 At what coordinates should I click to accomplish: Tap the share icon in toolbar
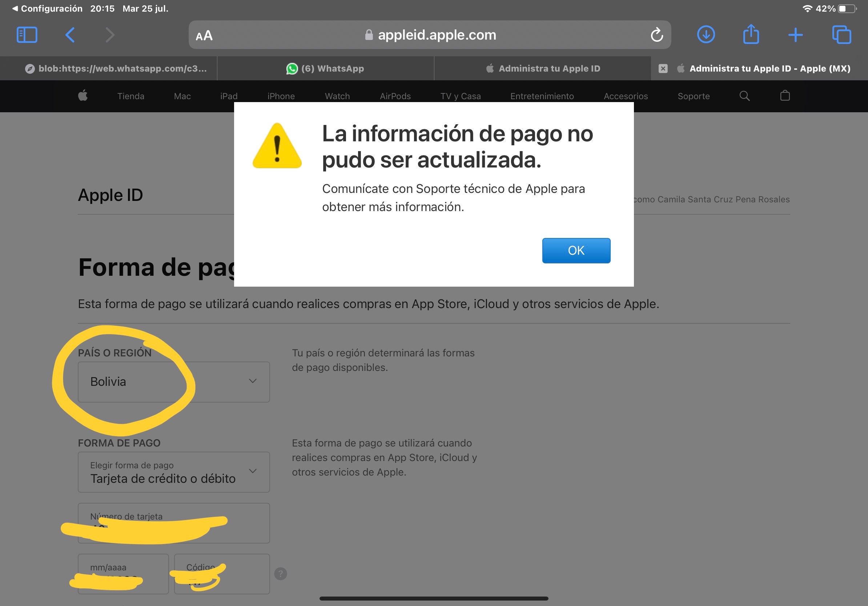pos(751,35)
